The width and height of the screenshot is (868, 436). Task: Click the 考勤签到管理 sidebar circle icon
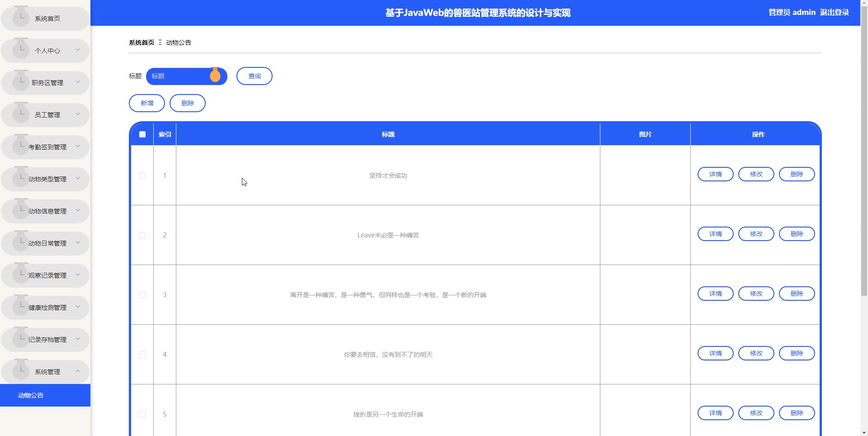(21, 146)
